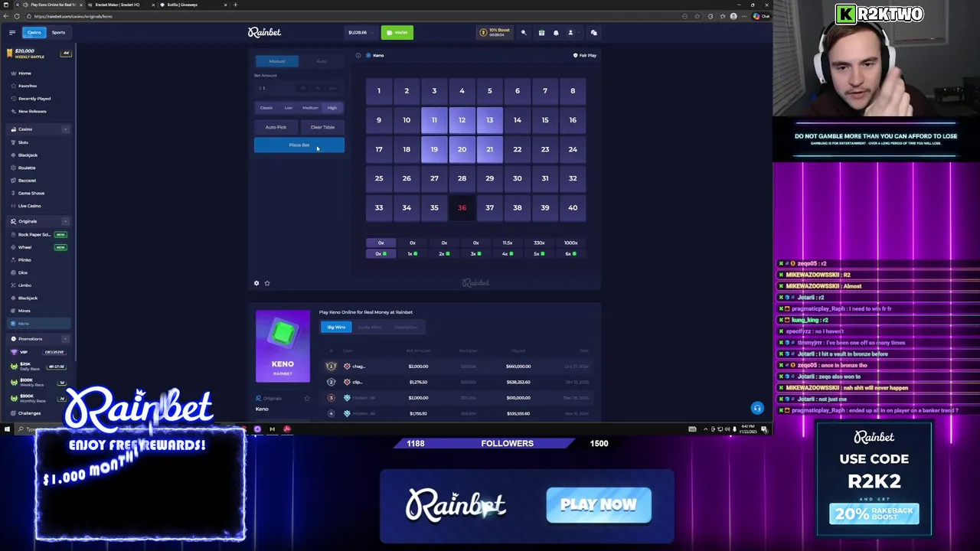Image resolution: width=980 pixels, height=551 pixels.
Task: Open game settings gear below Keno board
Action: coord(256,283)
